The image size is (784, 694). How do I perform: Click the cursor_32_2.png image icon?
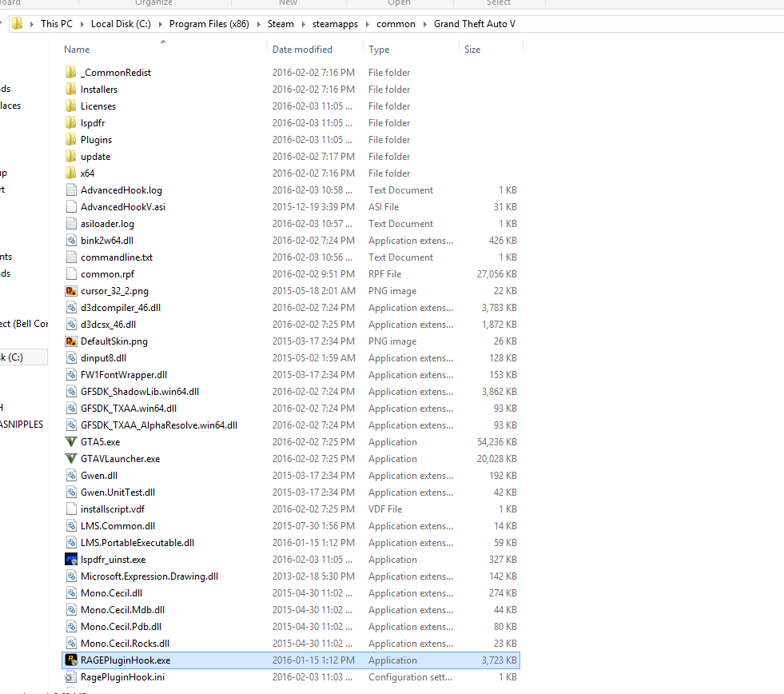coord(71,291)
